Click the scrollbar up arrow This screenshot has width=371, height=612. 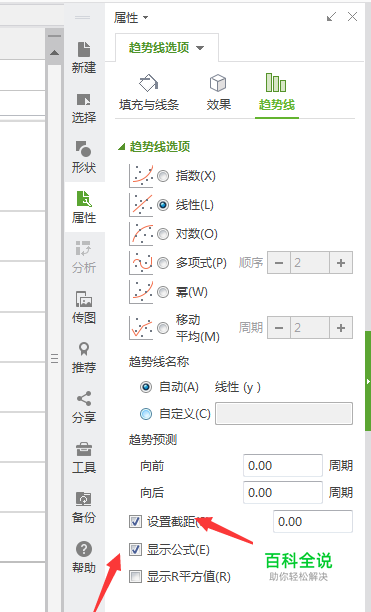click(x=54, y=52)
